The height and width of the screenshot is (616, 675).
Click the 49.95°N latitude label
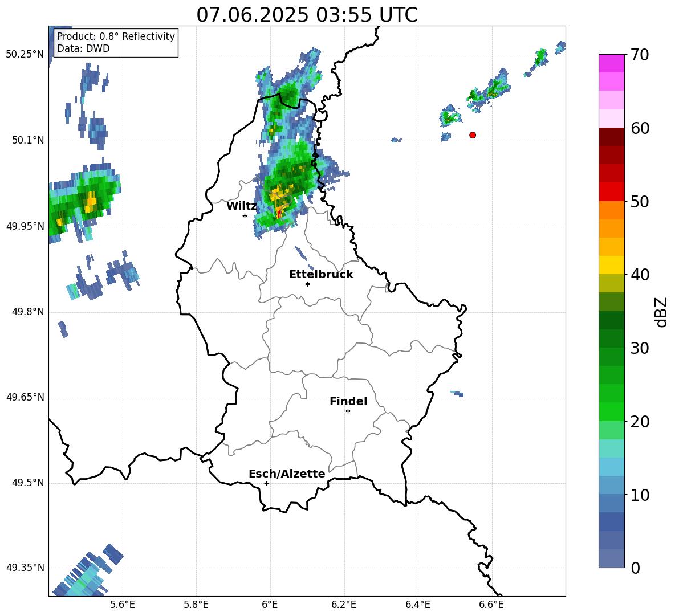pos(25,226)
